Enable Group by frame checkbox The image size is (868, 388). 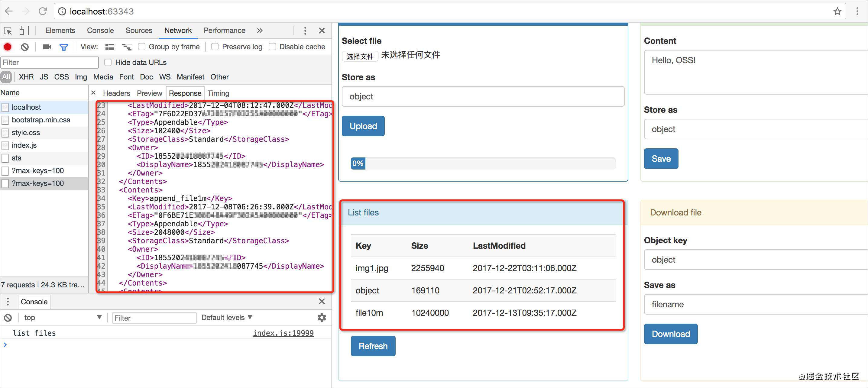141,47
